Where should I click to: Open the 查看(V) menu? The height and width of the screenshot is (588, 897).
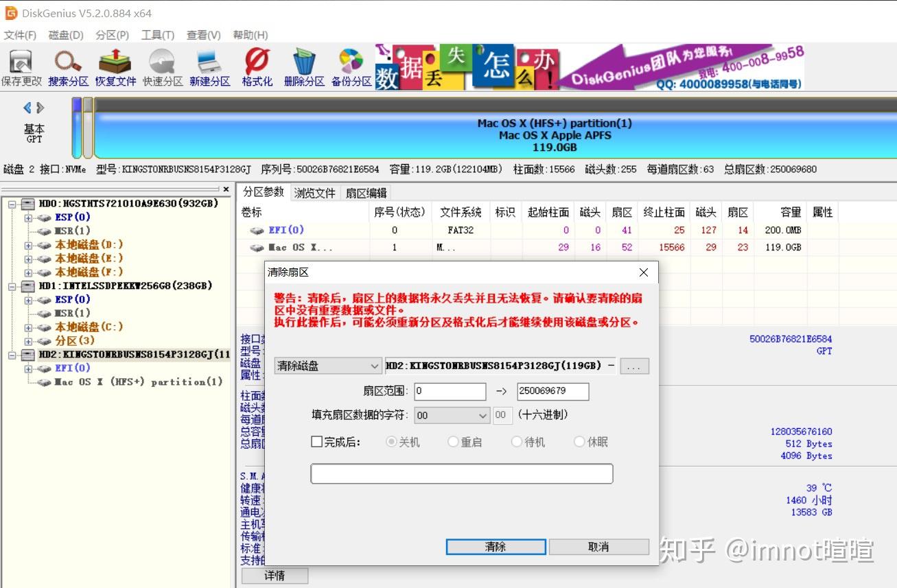coord(204,35)
